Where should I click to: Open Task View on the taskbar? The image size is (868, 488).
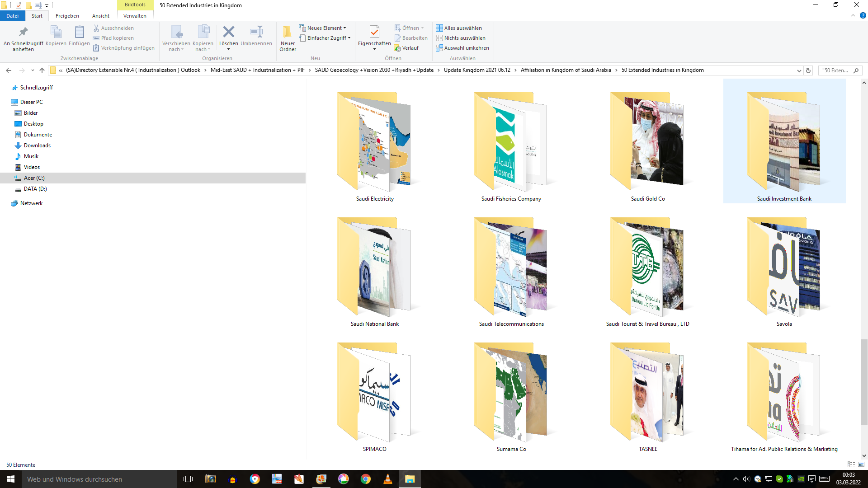(188, 479)
